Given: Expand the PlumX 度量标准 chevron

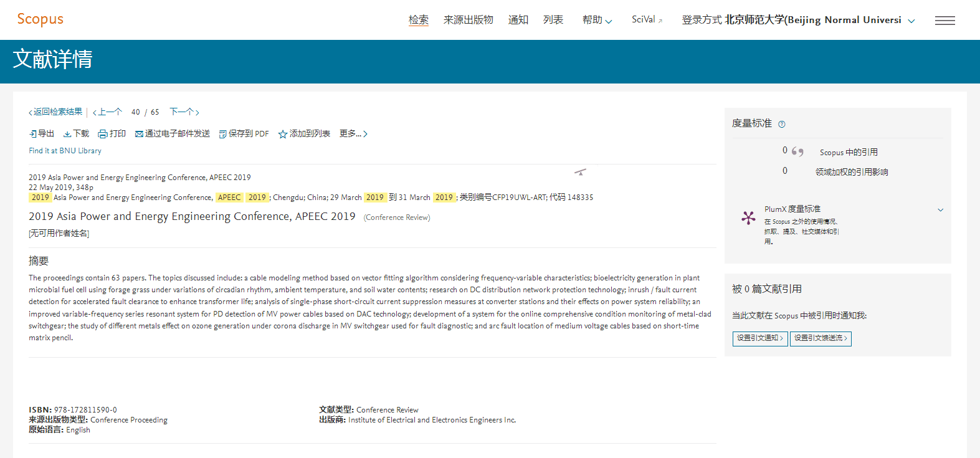Looking at the screenshot, I should click(x=941, y=210).
